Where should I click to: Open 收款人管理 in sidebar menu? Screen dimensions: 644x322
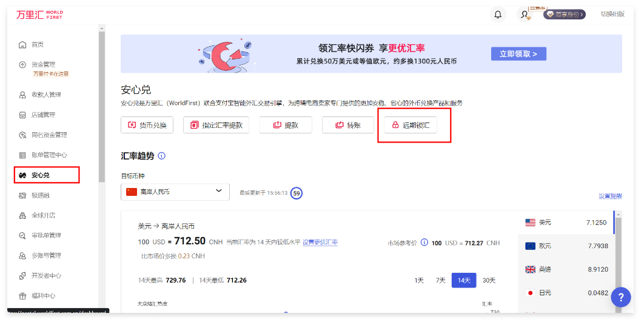pos(46,95)
